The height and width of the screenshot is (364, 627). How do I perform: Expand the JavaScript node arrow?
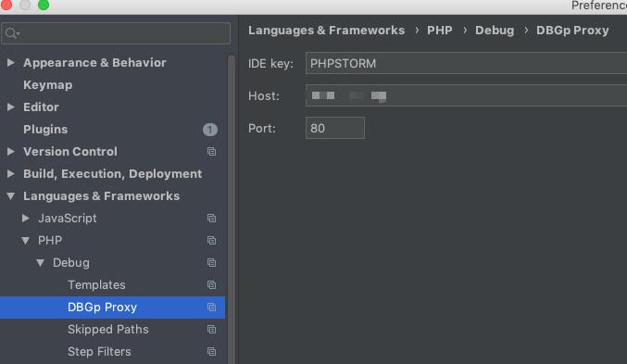(26, 218)
